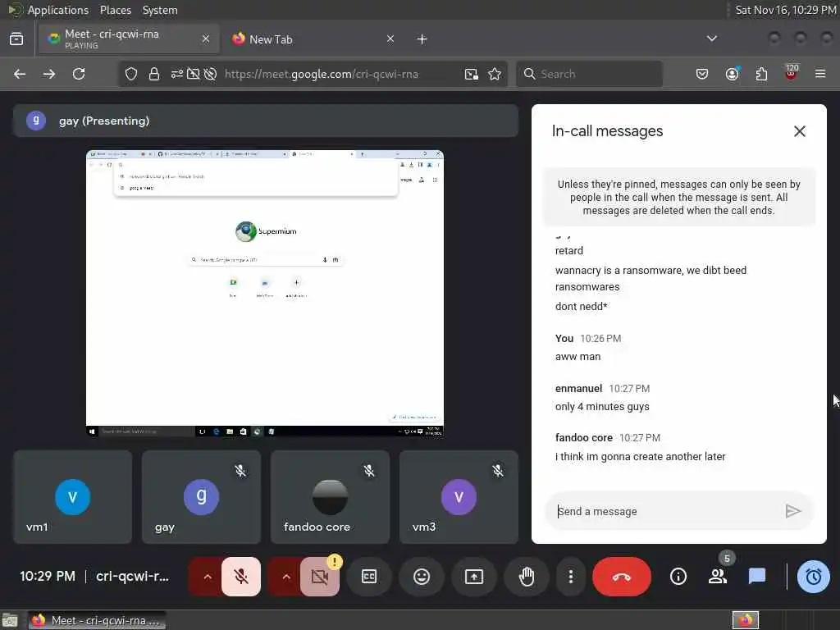Screen dimensions: 840x630
Task: Go back in browser history
Action: coord(20,74)
